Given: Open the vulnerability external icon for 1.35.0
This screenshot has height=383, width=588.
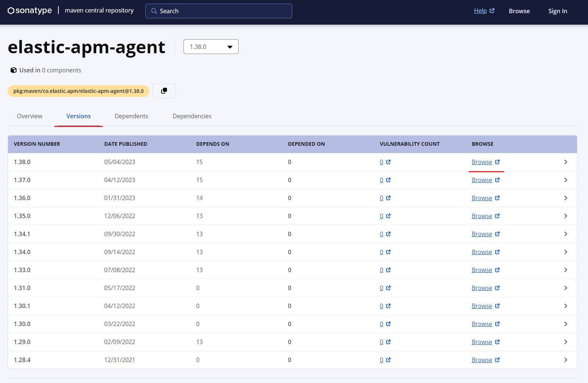Looking at the screenshot, I should click(x=388, y=216).
